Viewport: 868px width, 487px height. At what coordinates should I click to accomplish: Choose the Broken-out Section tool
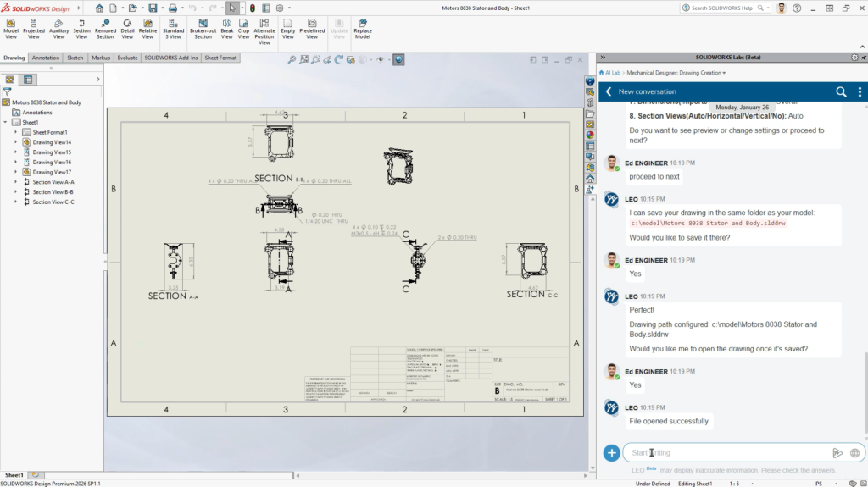point(203,29)
